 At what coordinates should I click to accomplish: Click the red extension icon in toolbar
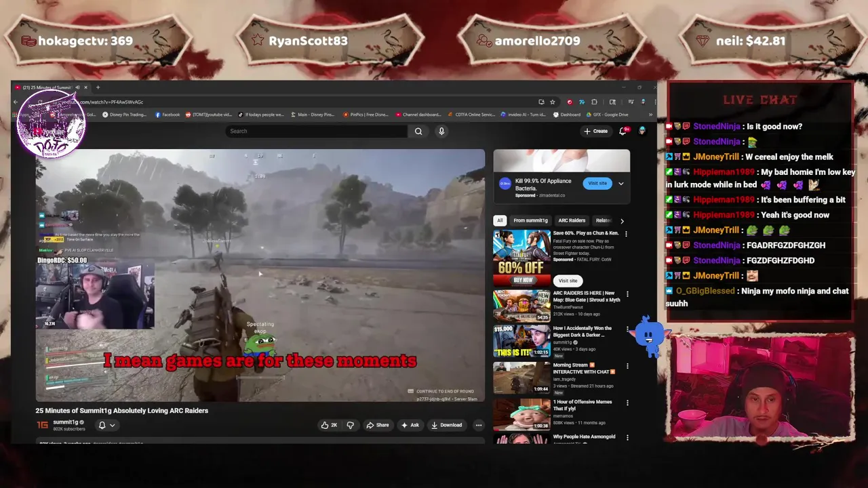click(x=570, y=102)
